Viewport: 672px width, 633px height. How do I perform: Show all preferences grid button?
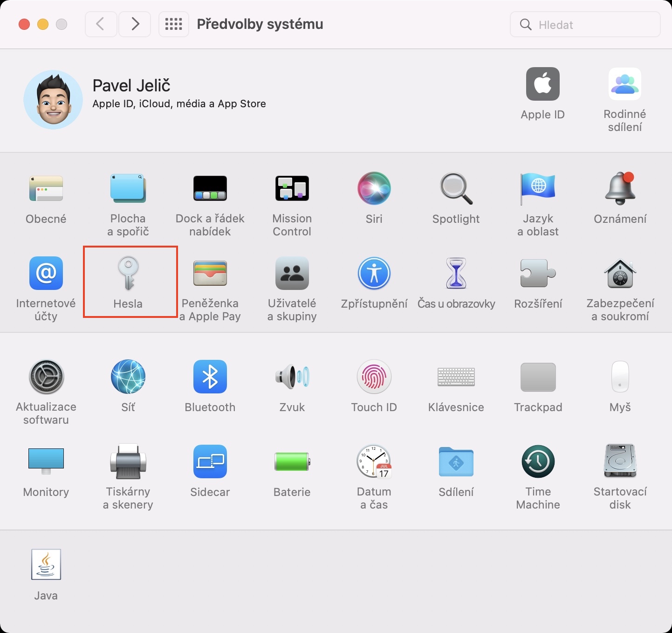pyautogui.click(x=174, y=24)
